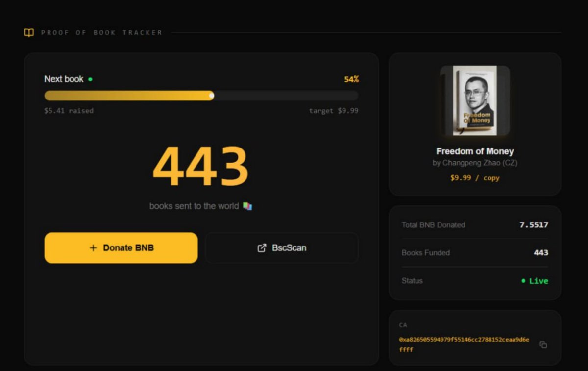
Task: Open the BscScan link button
Action: click(282, 247)
